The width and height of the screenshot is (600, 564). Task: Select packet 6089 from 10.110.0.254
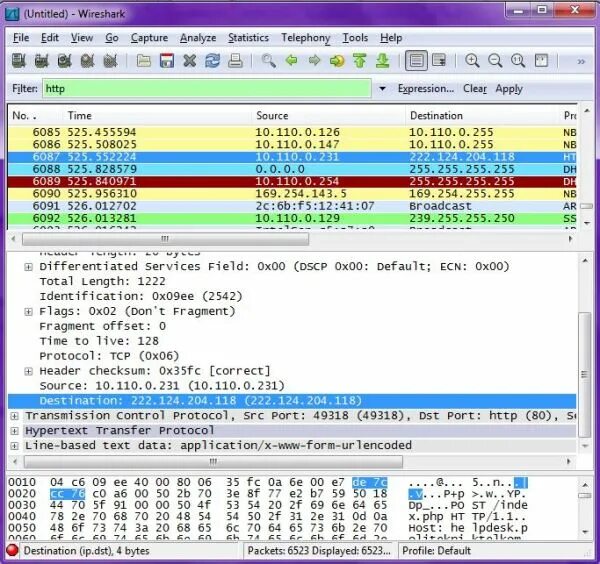coord(292,181)
